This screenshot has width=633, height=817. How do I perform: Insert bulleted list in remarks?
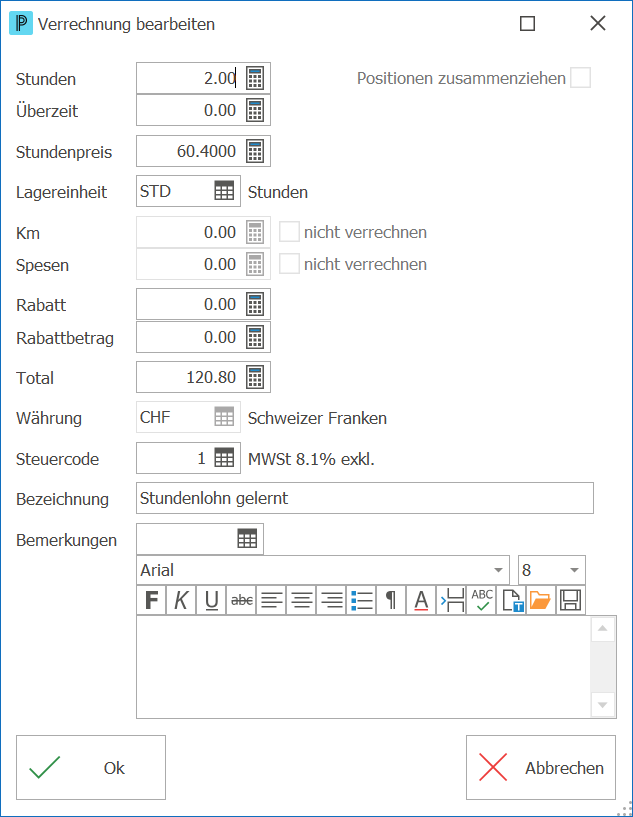362,600
